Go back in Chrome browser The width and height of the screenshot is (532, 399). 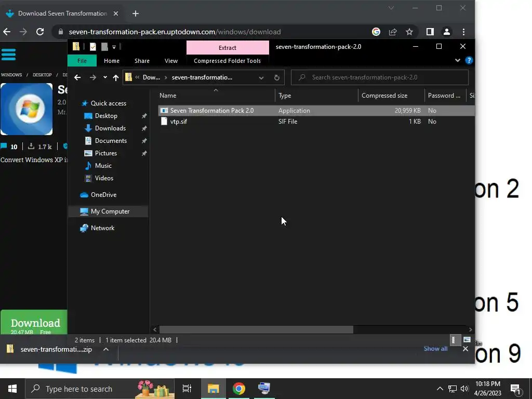(x=7, y=32)
